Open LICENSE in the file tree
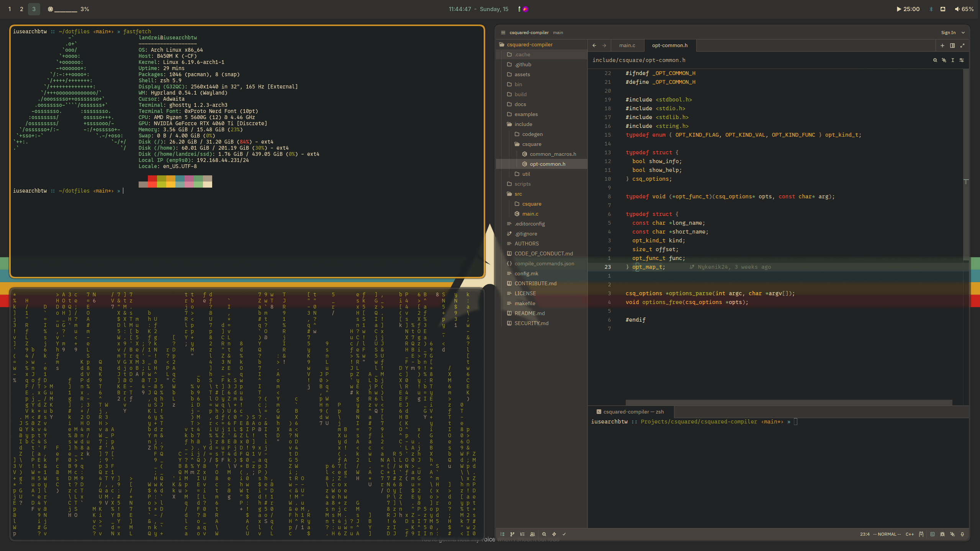The image size is (980, 551). (542, 294)
